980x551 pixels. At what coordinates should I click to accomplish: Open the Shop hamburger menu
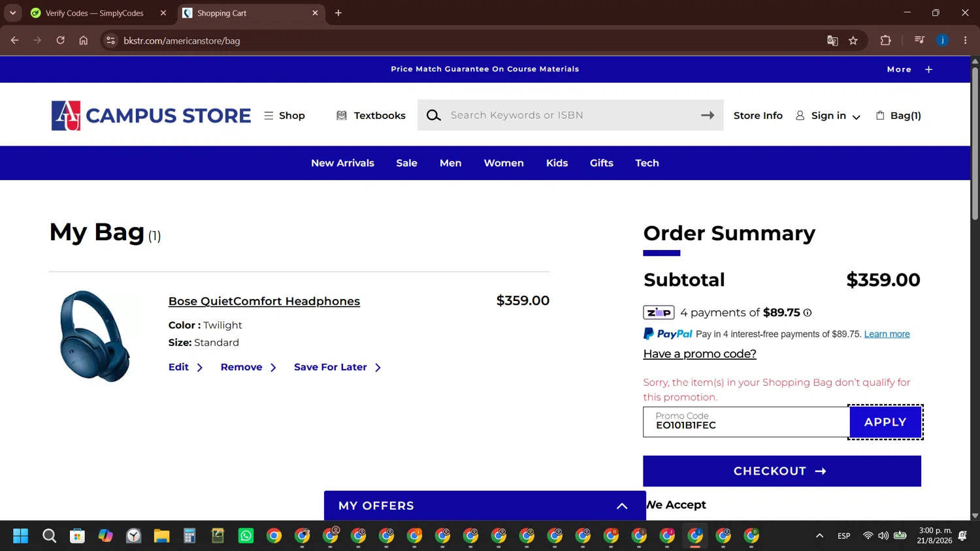[284, 116]
